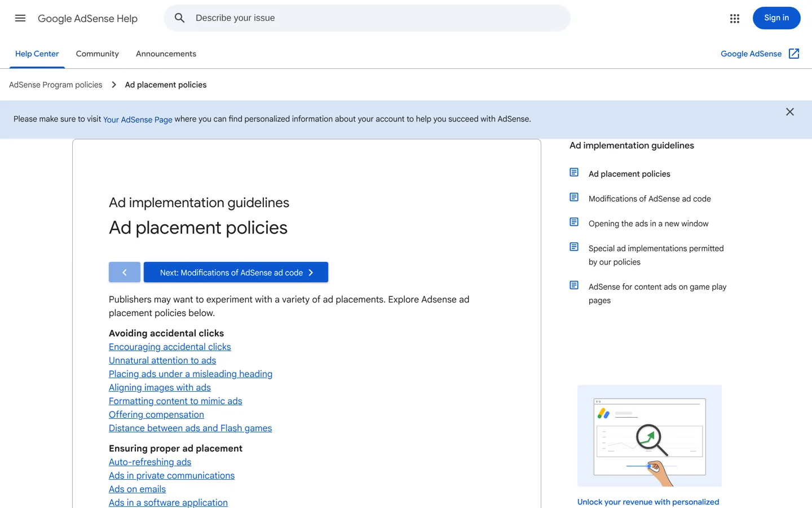Open Formatting content to mimic ads link
Screen dimensions: 812x508
(x=175, y=401)
